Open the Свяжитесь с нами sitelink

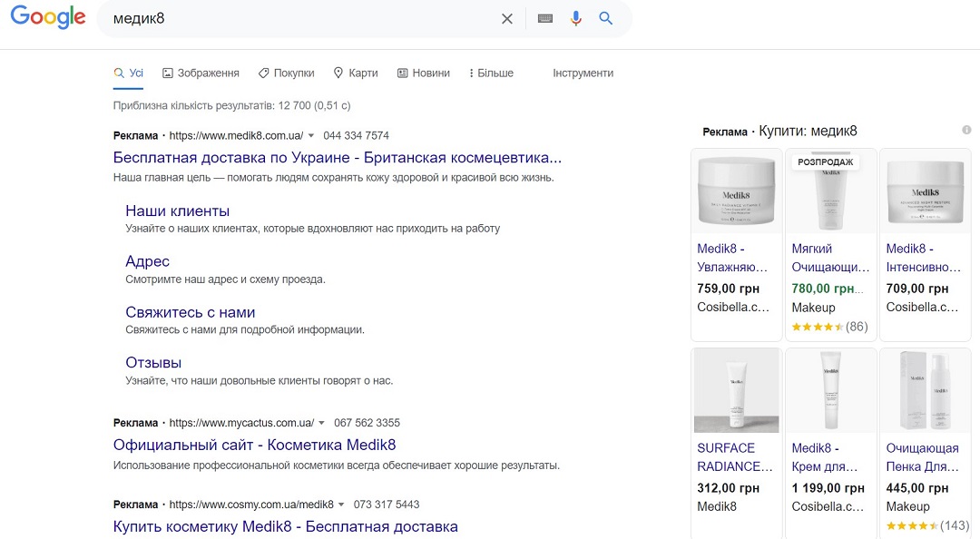(190, 312)
